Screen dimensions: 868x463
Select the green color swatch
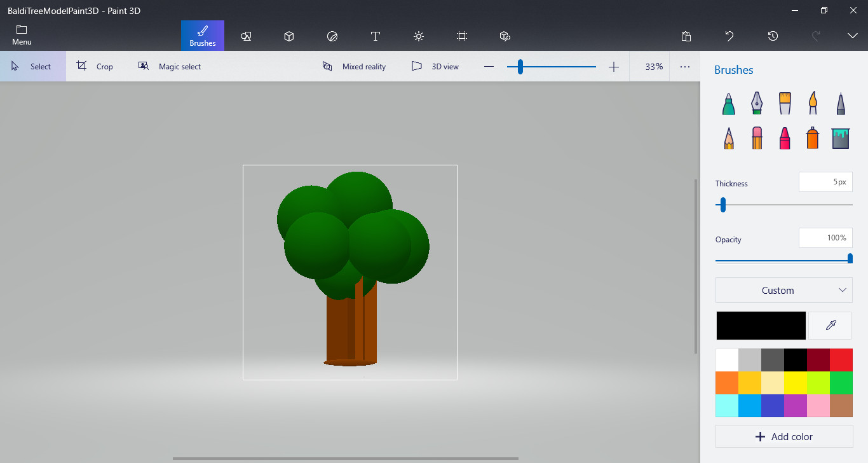pos(841,382)
